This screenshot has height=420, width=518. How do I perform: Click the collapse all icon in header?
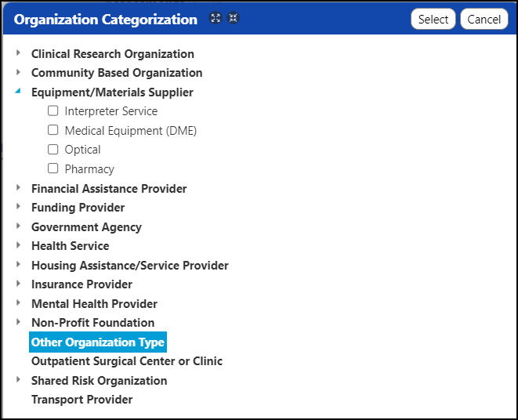point(234,18)
